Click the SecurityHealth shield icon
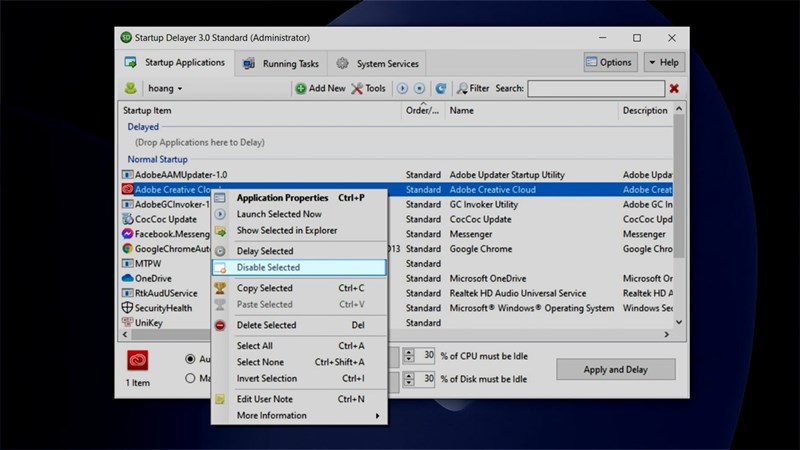Screen dimensions: 800x450 (x=127, y=308)
